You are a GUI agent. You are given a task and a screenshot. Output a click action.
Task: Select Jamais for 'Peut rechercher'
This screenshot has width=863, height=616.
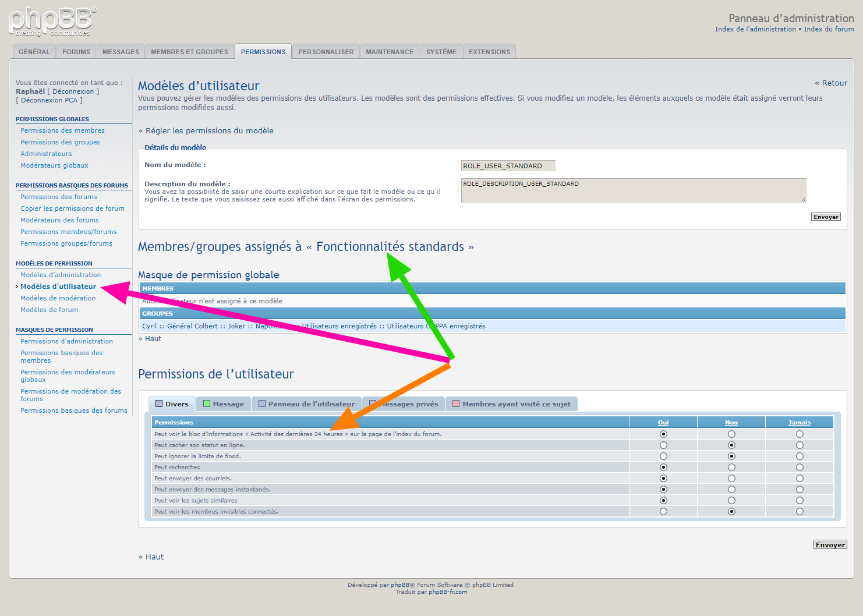pyautogui.click(x=800, y=468)
